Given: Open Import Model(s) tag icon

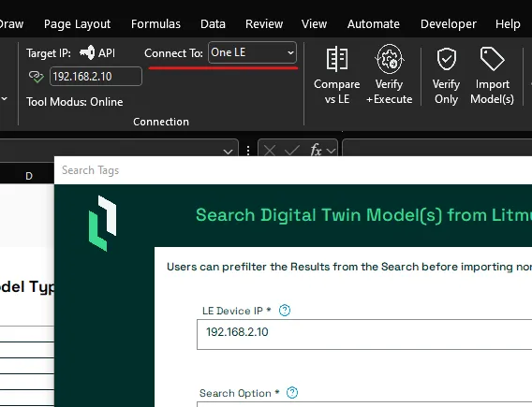Looking at the screenshot, I should coord(492,59).
